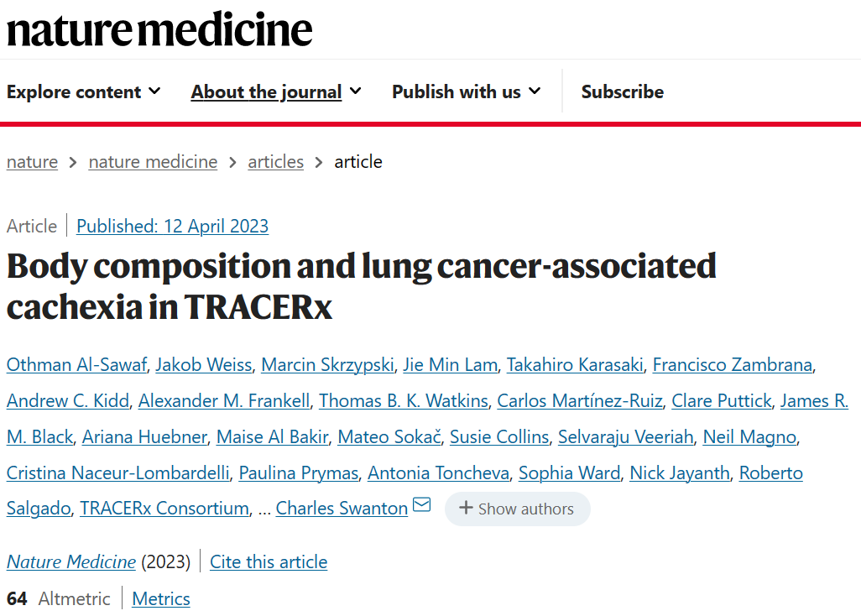
Task: Select author Takahiro Karasaki
Action: point(575,365)
